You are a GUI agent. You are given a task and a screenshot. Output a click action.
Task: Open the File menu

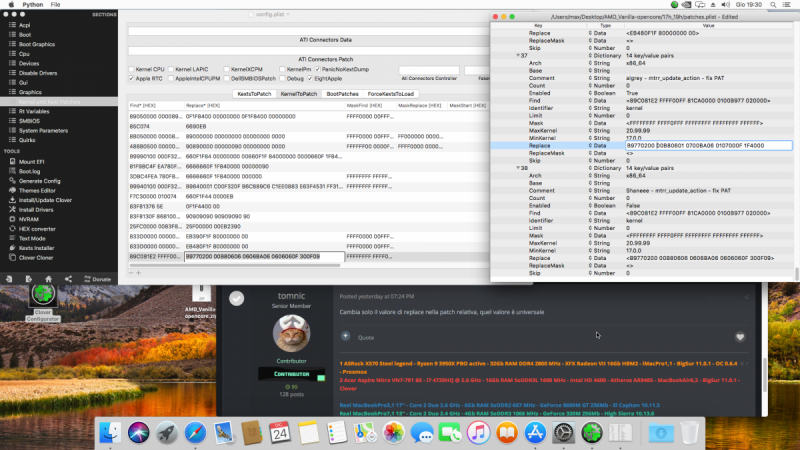[54, 5]
